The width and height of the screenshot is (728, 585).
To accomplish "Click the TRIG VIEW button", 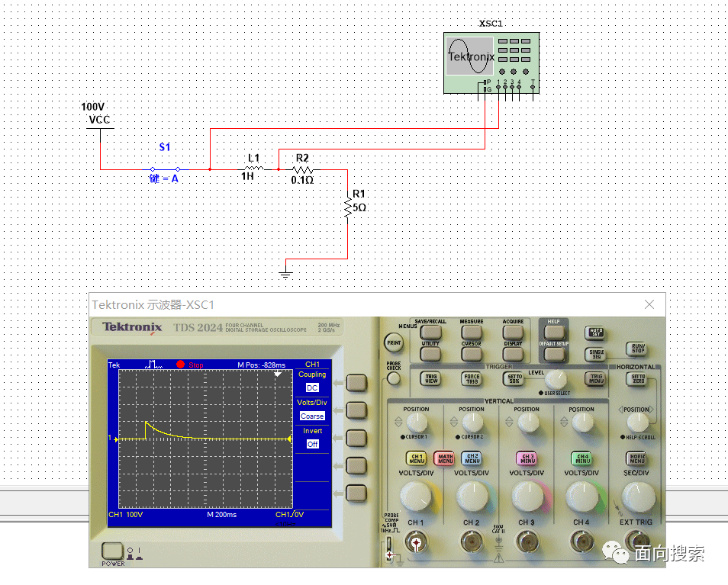I will point(431,378).
